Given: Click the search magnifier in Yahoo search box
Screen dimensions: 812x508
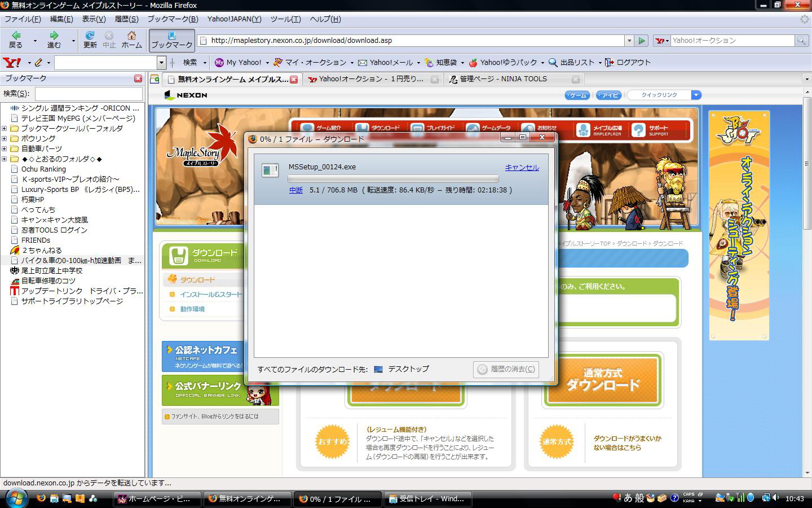Looking at the screenshot, I should tap(801, 41).
